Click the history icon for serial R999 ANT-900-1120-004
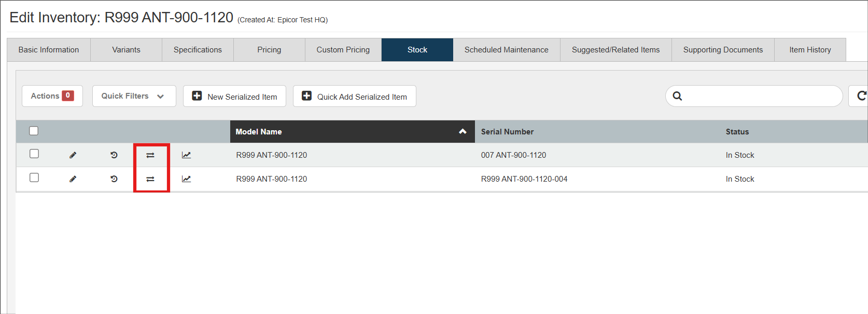This screenshot has width=868, height=314. coord(114,179)
